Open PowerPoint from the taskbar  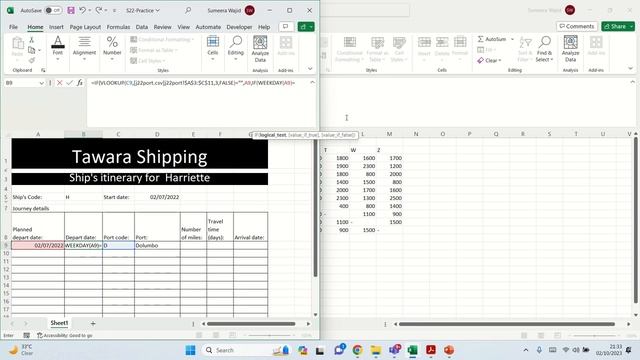pyautogui.click(x=449, y=350)
